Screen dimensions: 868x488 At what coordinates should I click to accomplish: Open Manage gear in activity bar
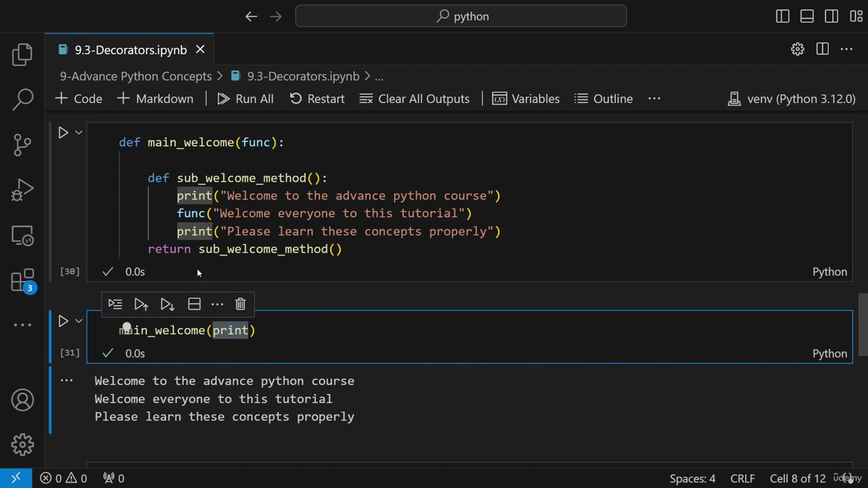[x=22, y=445]
